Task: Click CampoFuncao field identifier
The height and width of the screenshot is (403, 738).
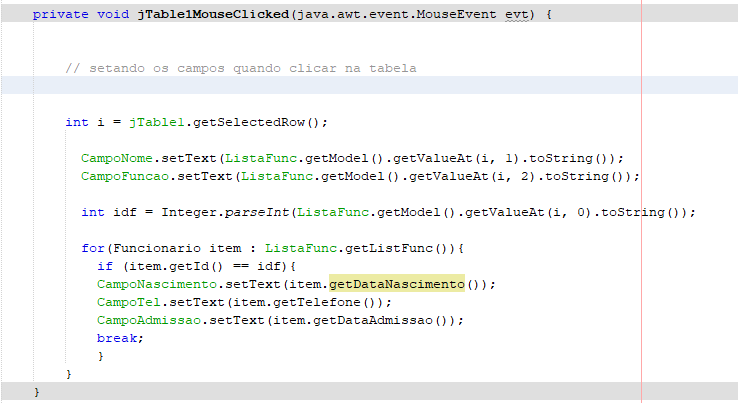Action: point(125,177)
